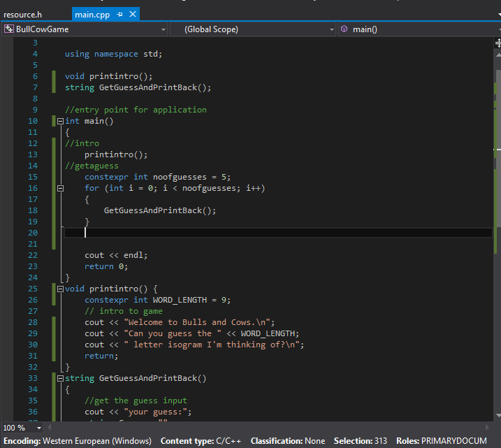Collapse the int main() function block

pyautogui.click(x=59, y=121)
